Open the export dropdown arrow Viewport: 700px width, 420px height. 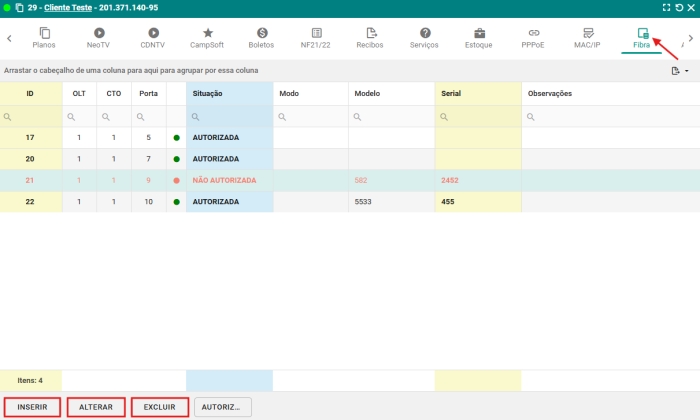click(x=687, y=72)
